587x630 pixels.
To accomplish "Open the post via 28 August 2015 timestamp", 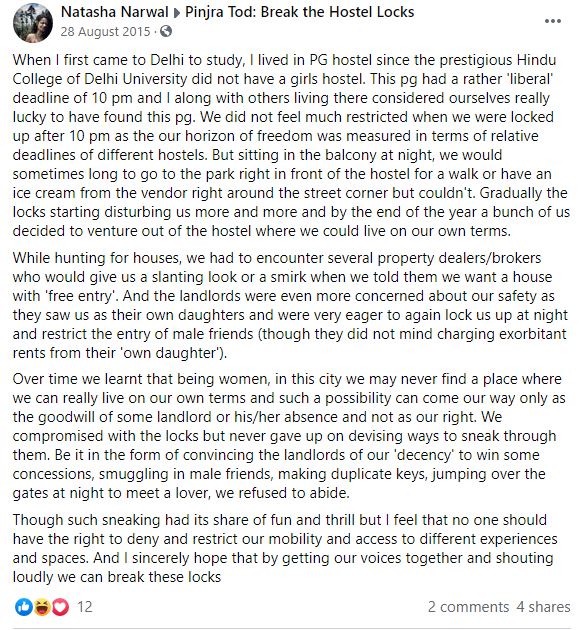I will pos(105,32).
